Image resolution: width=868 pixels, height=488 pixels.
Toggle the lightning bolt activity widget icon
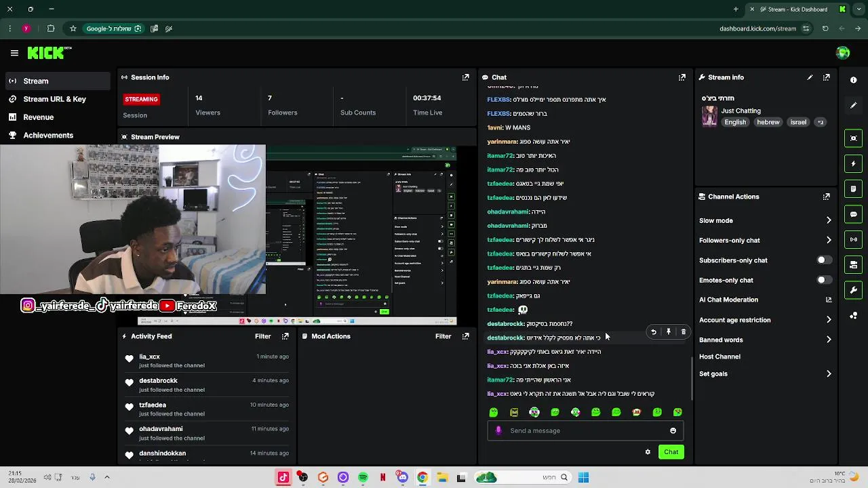coord(854,163)
